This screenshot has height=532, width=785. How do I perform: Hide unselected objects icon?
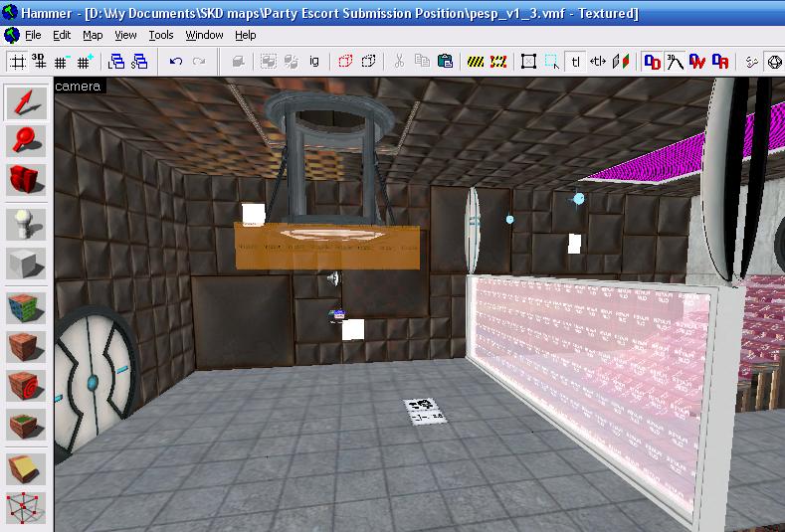coord(368,62)
